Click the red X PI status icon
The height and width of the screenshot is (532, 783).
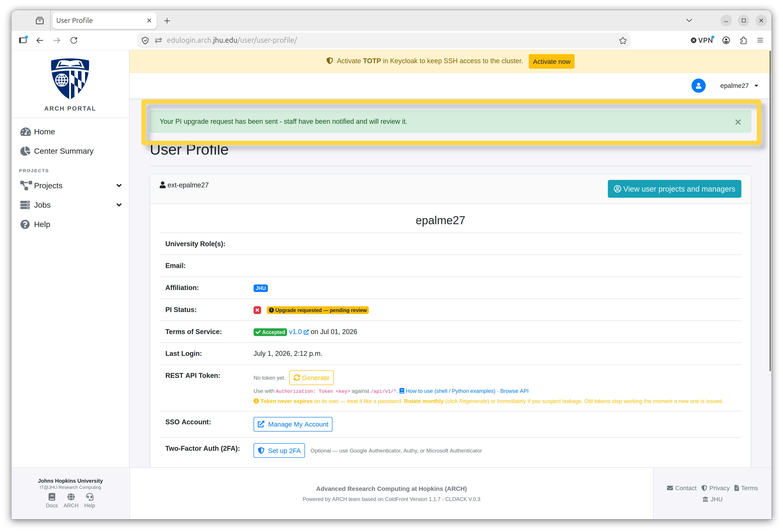pos(257,310)
